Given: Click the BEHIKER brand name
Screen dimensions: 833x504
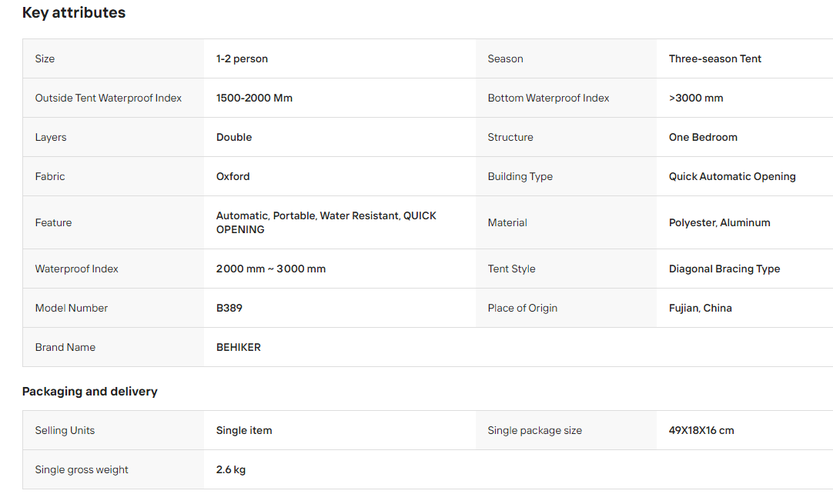Looking at the screenshot, I should tap(239, 348).
